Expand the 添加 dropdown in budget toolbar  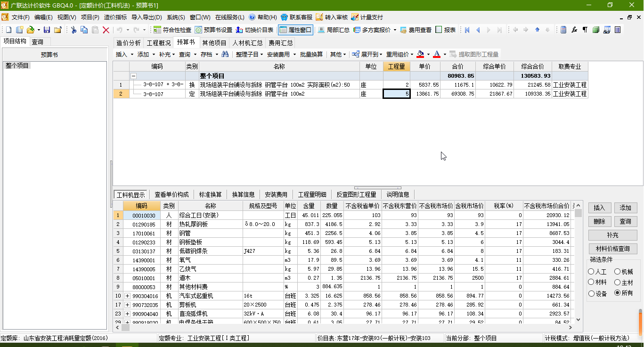coord(154,54)
